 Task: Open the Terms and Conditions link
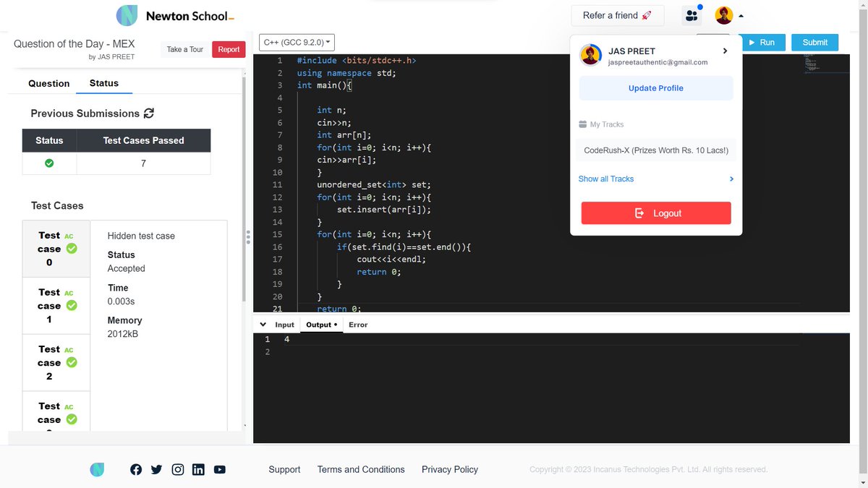(361, 469)
